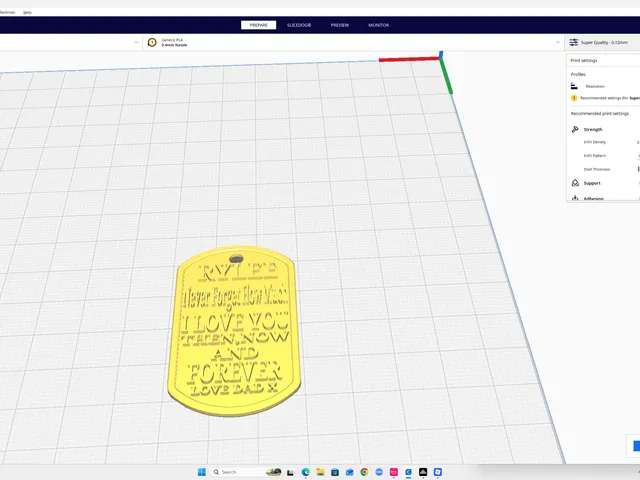Click the 'Recommended print settings' heading
The width and height of the screenshot is (640, 480).
(600, 113)
